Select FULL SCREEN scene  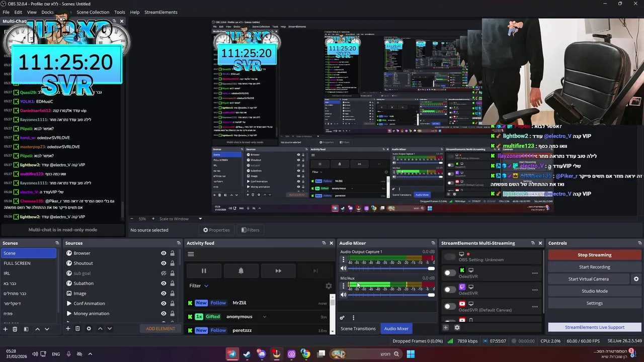click(29, 263)
